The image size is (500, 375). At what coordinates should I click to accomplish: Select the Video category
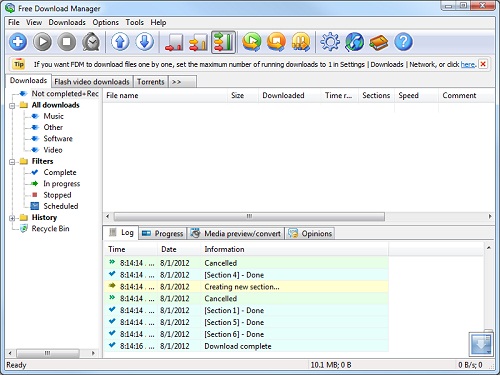click(x=53, y=150)
